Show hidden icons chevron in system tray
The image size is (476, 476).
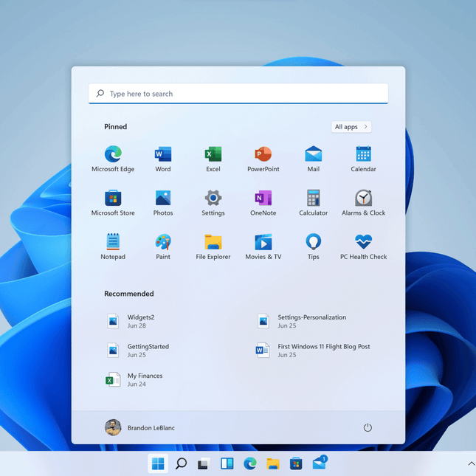pos(471,463)
